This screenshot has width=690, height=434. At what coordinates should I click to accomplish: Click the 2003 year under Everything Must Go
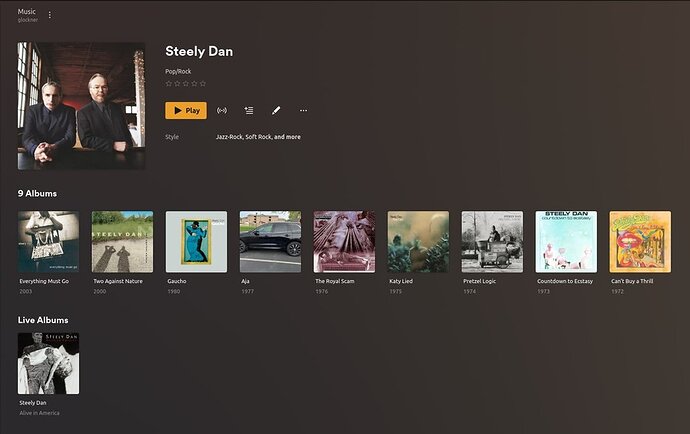coord(26,291)
